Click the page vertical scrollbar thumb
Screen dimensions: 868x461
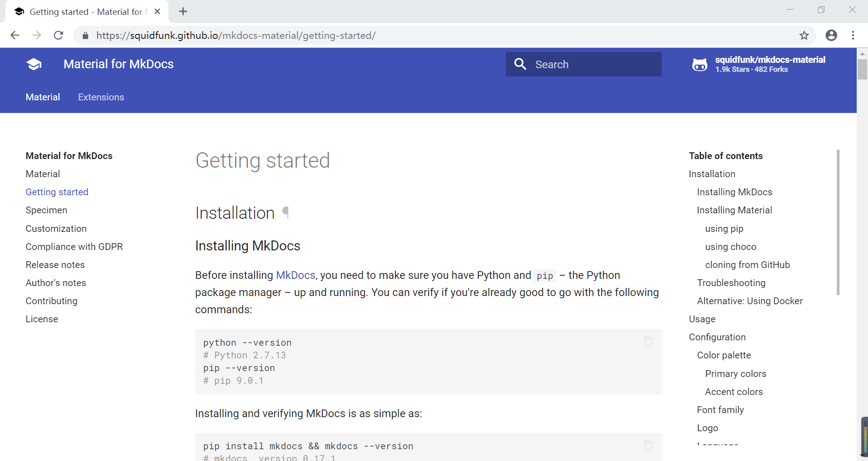point(862,69)
